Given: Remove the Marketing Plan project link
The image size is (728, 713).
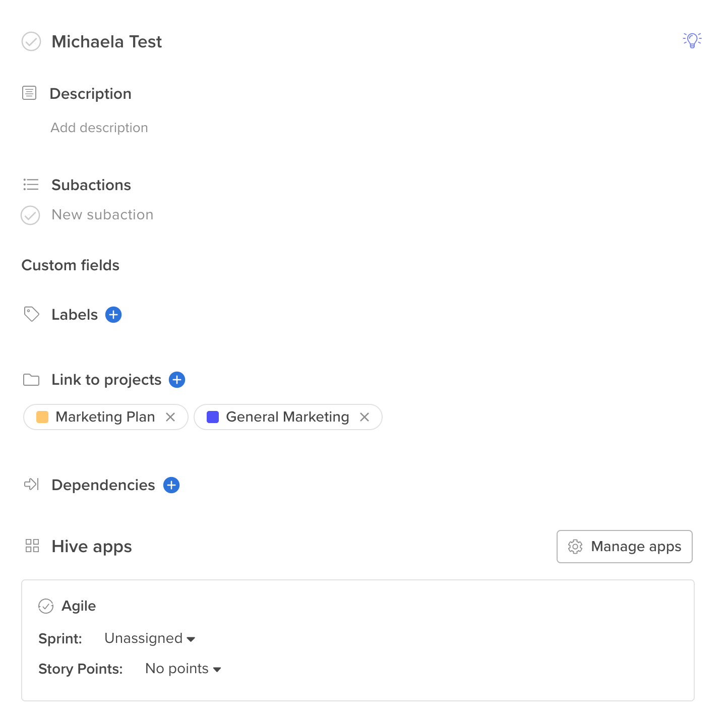Looking at the screenshot, I should point(170,417).
